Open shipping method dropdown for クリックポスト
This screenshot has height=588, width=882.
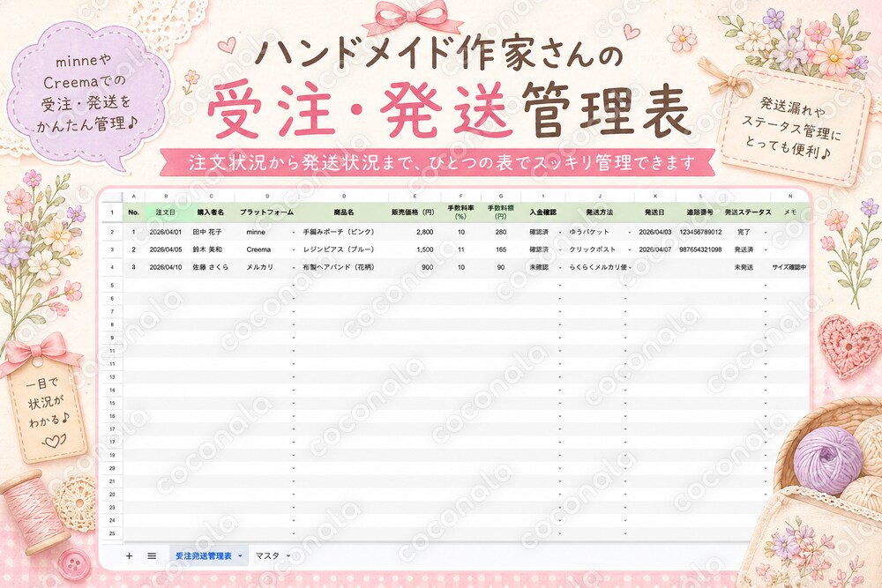click(630, 249)
